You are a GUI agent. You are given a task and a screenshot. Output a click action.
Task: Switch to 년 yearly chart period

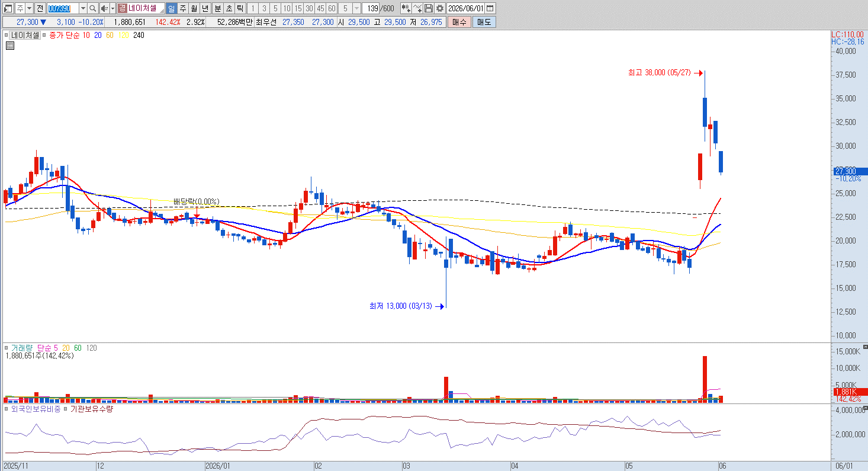pos(205,8)
